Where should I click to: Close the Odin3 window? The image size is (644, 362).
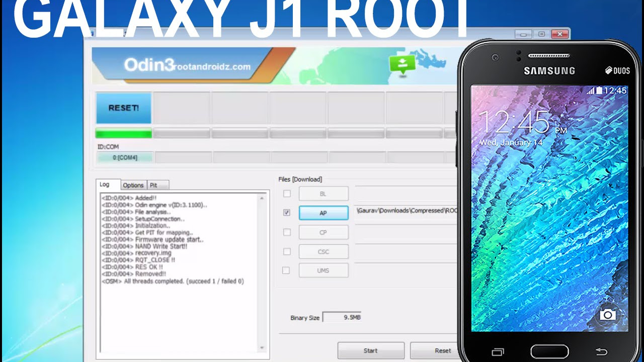click(559, 34)
